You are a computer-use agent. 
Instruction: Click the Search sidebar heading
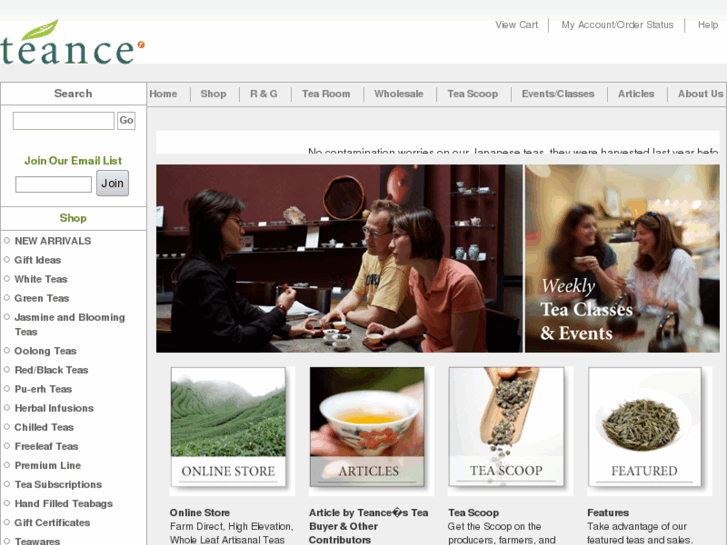click(x=73, y=94)
